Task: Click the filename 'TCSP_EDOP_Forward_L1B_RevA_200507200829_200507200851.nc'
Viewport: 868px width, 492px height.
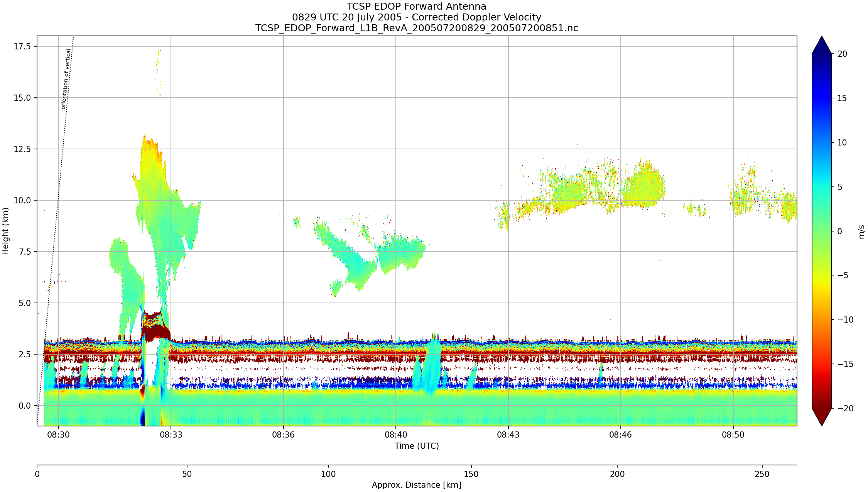Action: pos(416,28)
